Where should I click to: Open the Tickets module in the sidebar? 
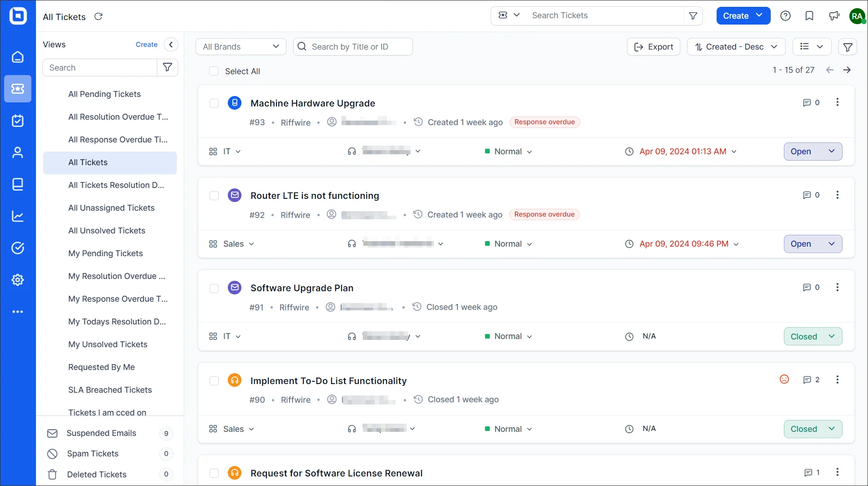click(x=18, y=89)
